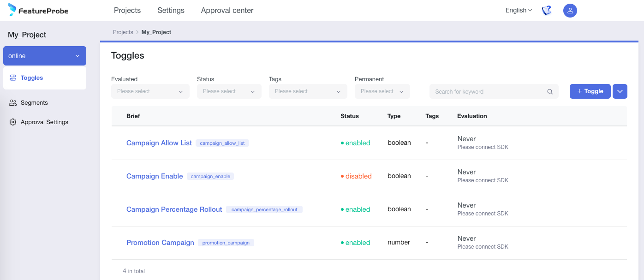Open the Status filter dropdown
Viewport: 644px width, 280px height.
(229, 91)
